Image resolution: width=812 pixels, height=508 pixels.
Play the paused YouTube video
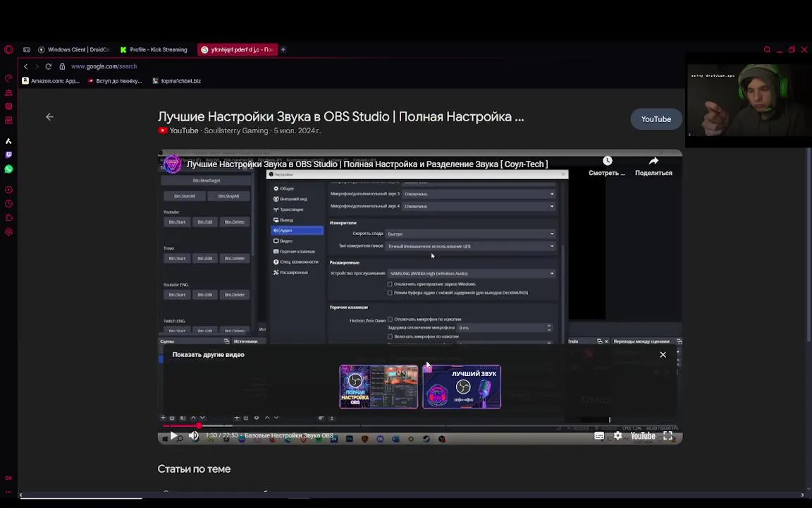[173, 436]
